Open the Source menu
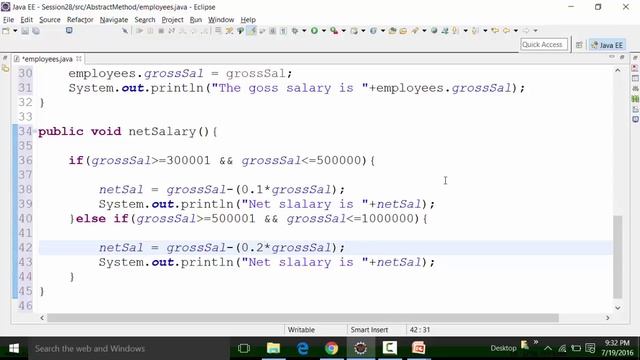The width and height of the screenshot is (640, 360). 50,20
